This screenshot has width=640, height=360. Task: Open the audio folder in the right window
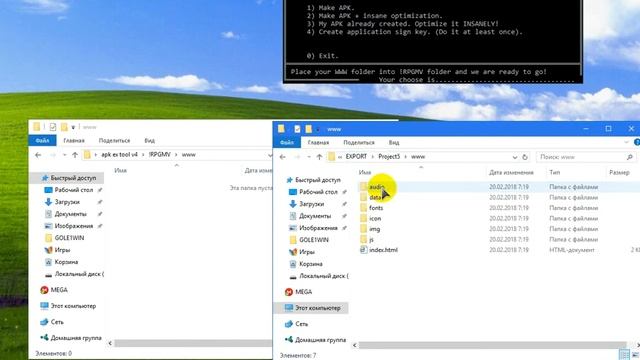[377, 187]
